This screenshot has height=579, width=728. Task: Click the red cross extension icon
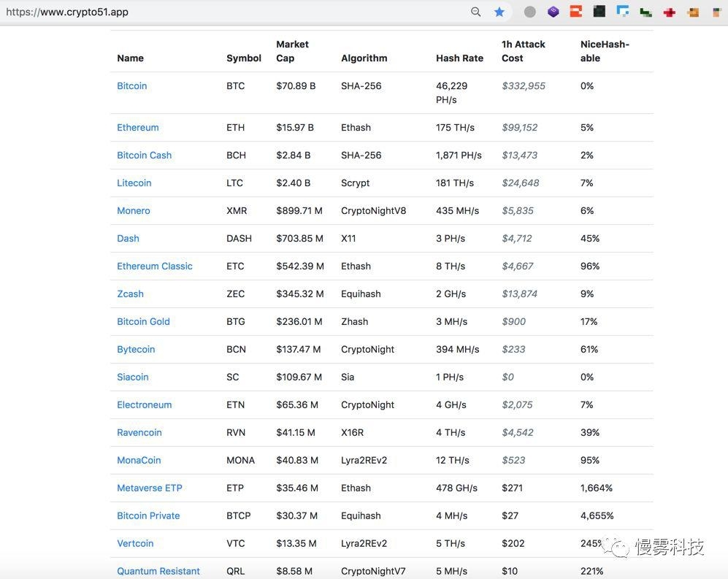click(x=669, y=12)
